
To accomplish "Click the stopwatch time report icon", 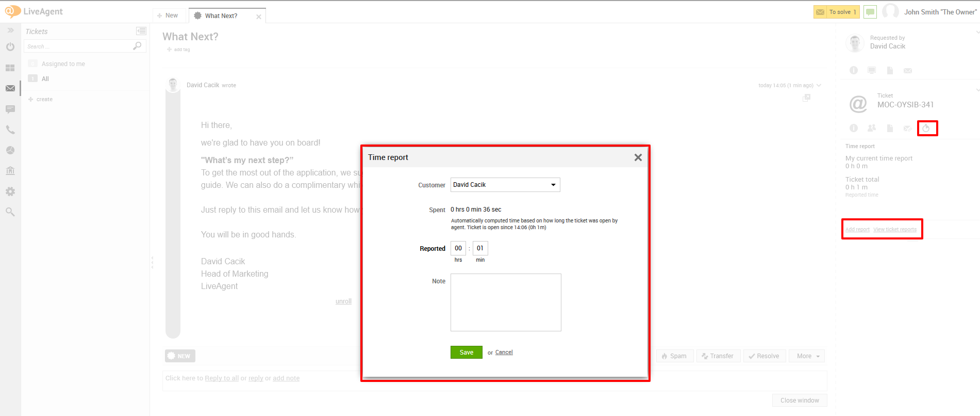I will 926,128.
